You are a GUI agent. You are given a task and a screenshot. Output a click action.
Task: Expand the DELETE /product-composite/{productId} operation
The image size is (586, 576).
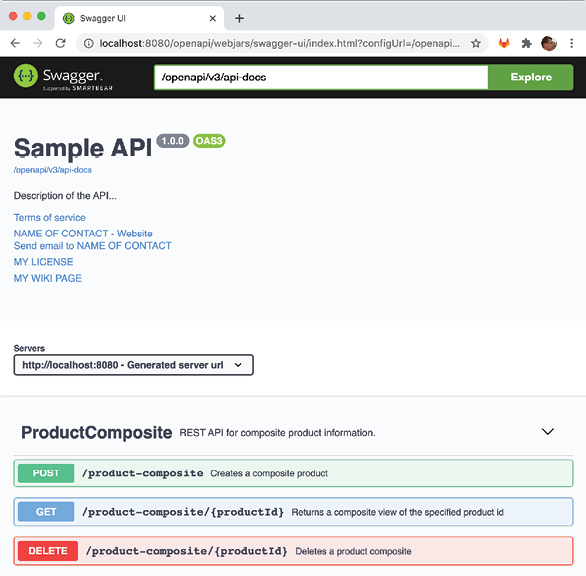[x=293, y=551]
